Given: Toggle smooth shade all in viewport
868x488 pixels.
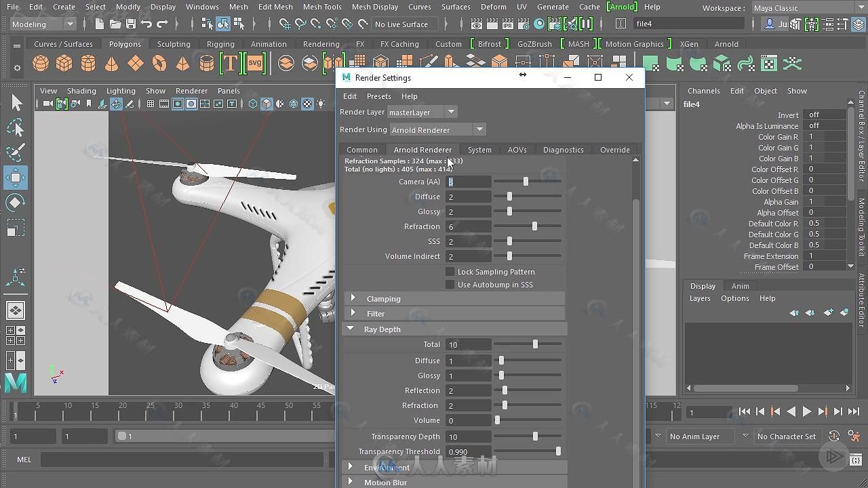Looking at the screenshot, I should point(267,104).
